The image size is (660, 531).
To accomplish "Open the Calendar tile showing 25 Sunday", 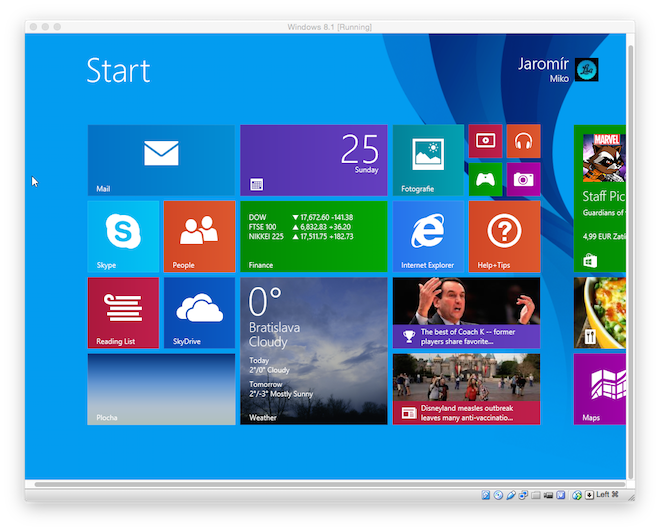I will coord(314,160).
